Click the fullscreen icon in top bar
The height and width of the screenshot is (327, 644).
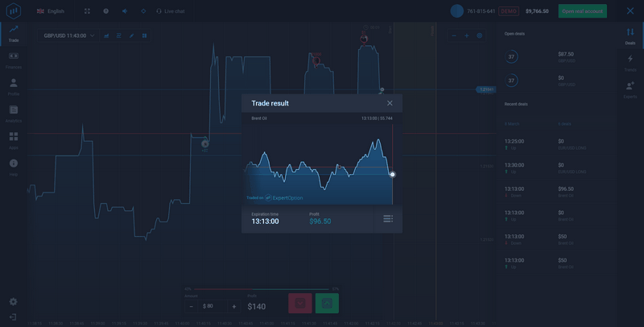(x=87, y=11)
